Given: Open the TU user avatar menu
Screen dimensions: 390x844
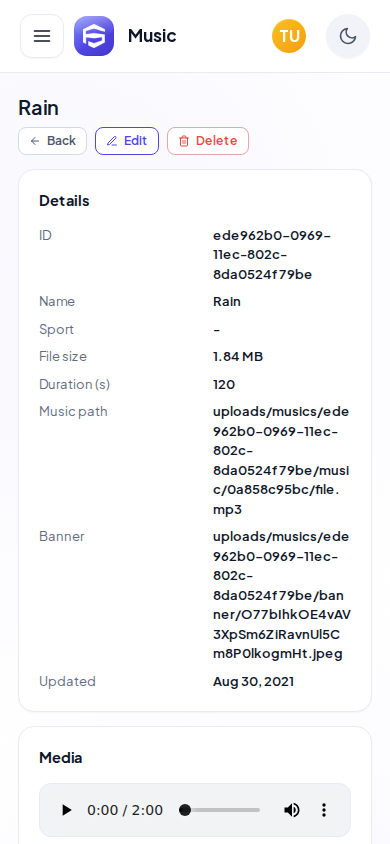Looking at the screenshot, I should point(289,36).
